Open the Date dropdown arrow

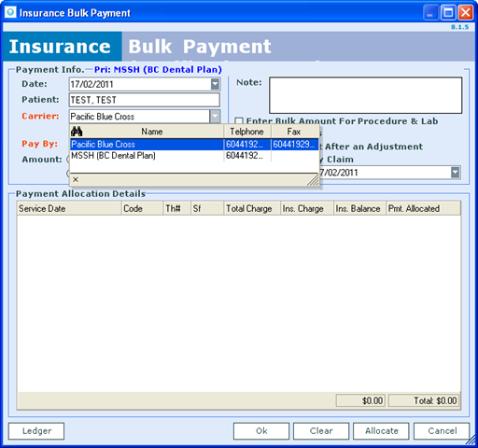click(215, 84)
